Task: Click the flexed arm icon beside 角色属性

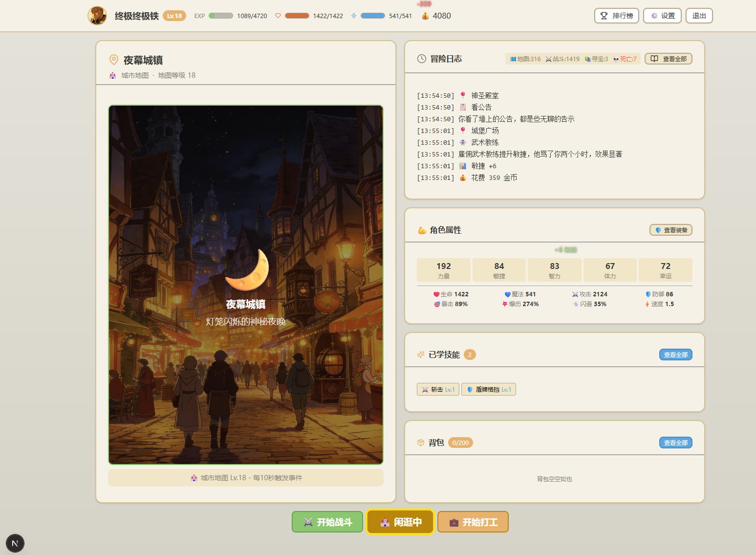Action: 422,230
